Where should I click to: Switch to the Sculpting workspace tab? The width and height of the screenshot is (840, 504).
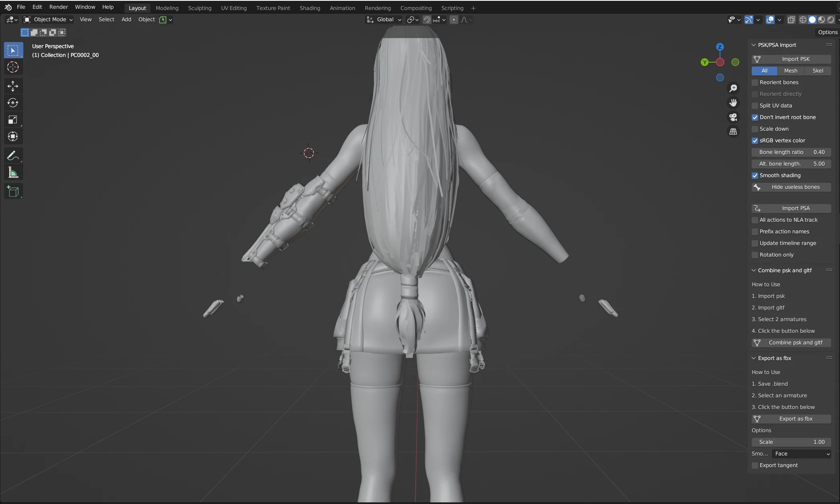point(199,8)
